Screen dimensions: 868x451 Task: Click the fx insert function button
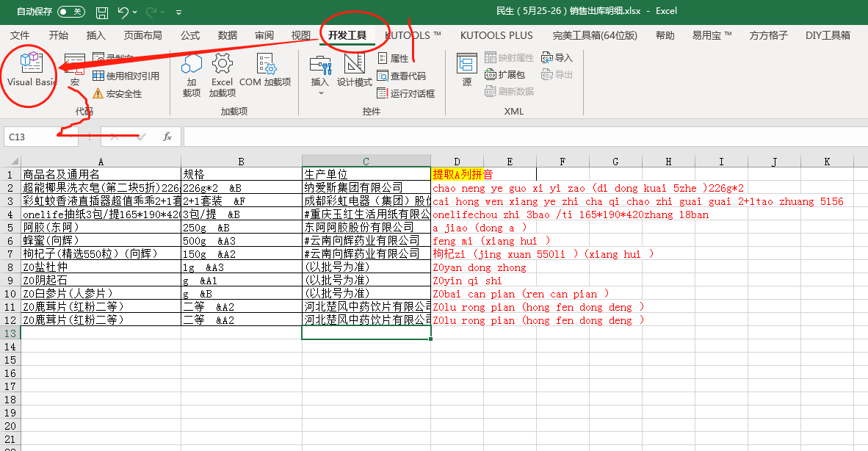[167, 137]
